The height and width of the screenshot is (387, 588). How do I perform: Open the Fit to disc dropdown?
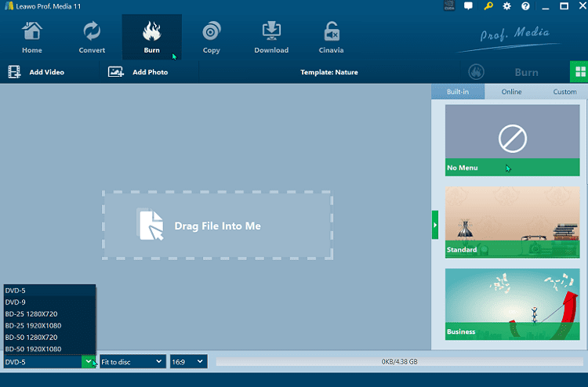point(132,362)
